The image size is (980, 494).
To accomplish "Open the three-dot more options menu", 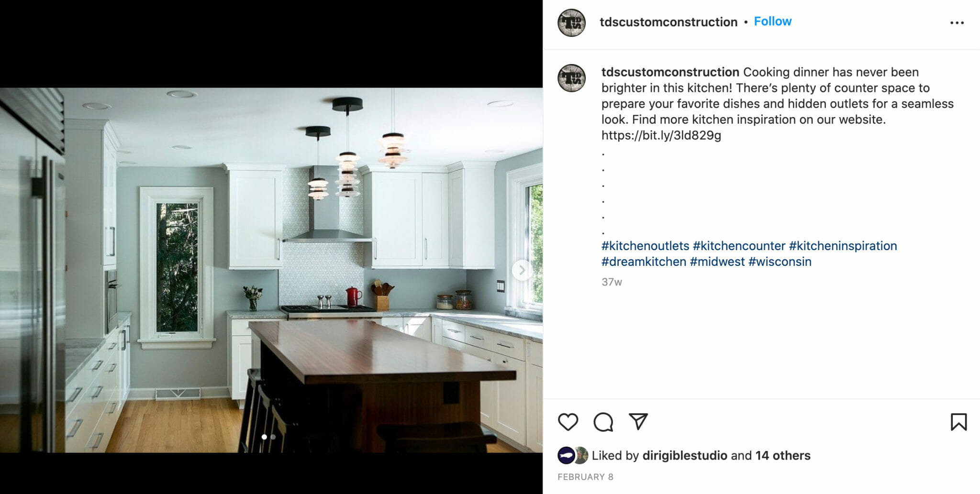I will pyautogui.click(x=957, y=22).
